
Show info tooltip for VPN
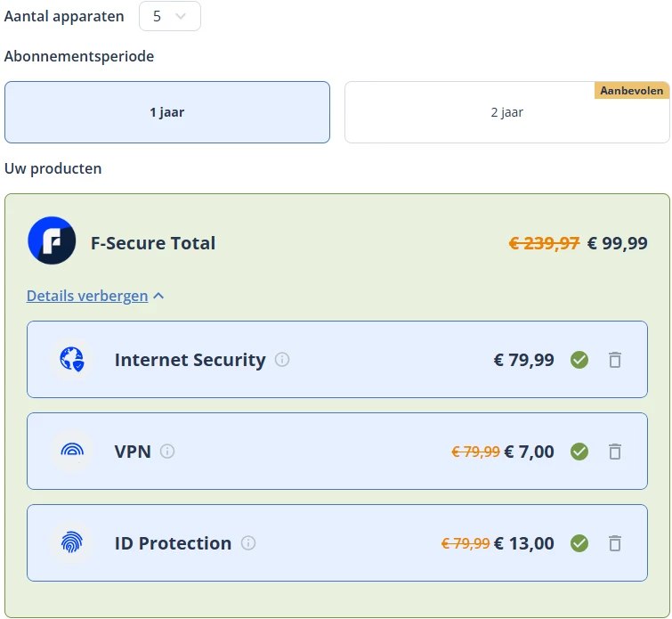pos(167,452)
